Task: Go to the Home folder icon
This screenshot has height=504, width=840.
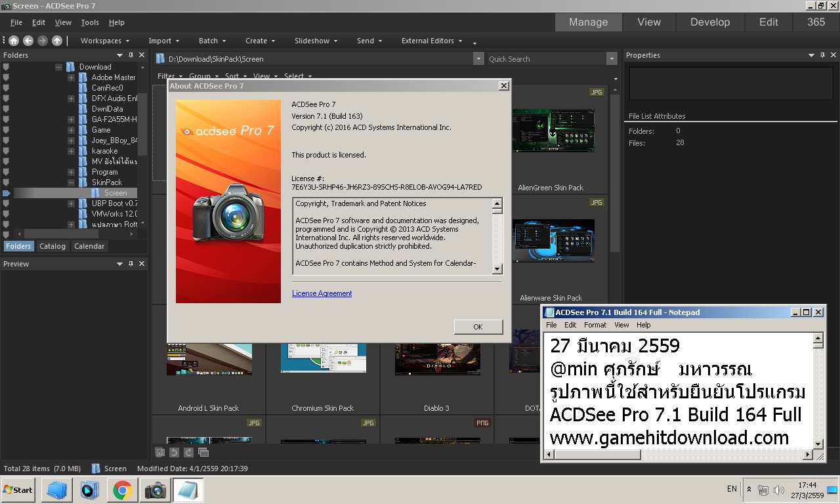Action: click(x=14, y=41)
